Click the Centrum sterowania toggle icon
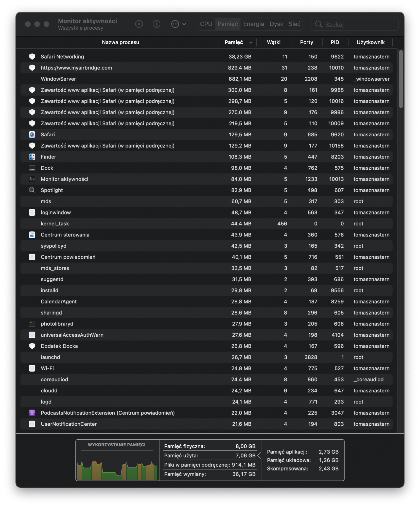Image resolution: width=420 pixels, height=507 pixels. point(32,235)
